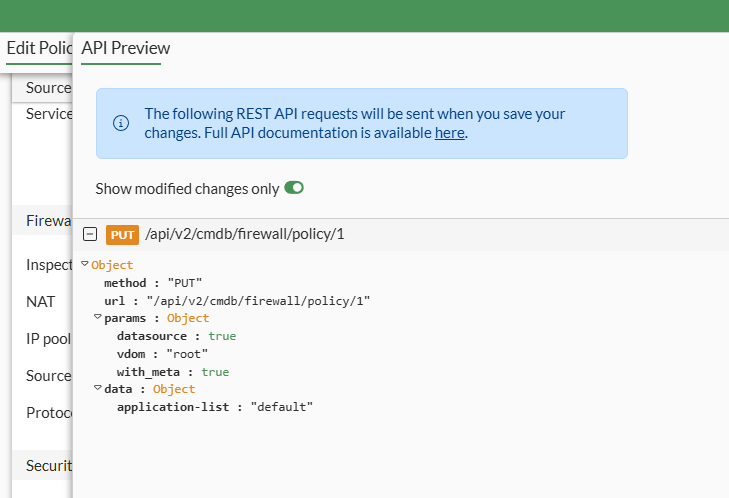Click the orange PUT method badge
729x498 pixels.
coord(122,234)
